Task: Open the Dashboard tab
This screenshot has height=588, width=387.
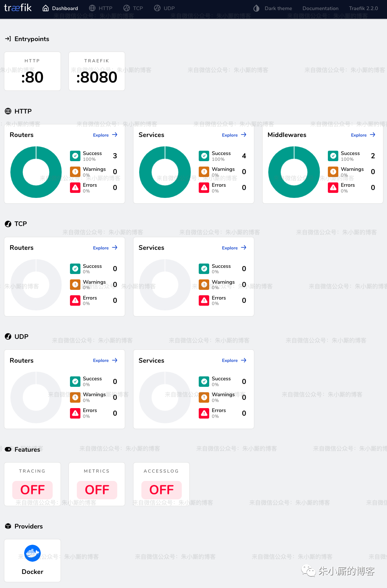Action: (60, 8)
